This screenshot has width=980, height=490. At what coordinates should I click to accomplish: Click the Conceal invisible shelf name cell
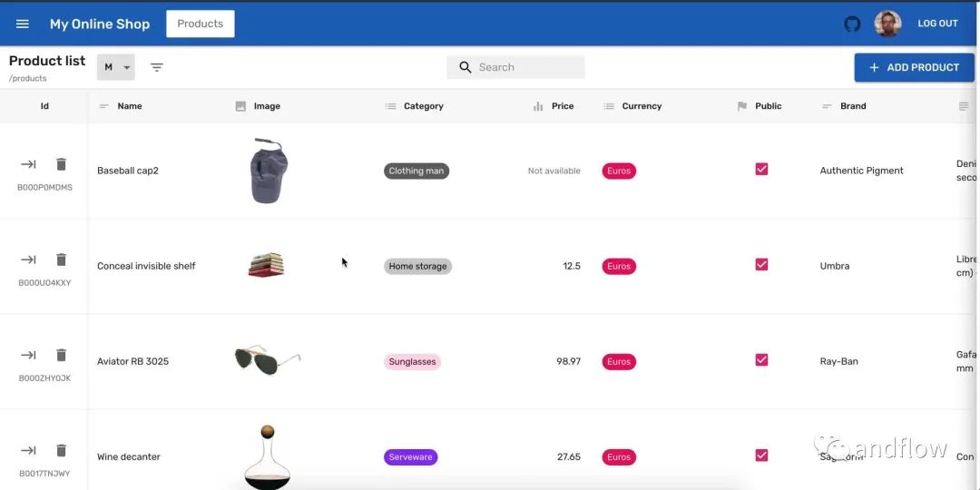[x=146, y=266]
